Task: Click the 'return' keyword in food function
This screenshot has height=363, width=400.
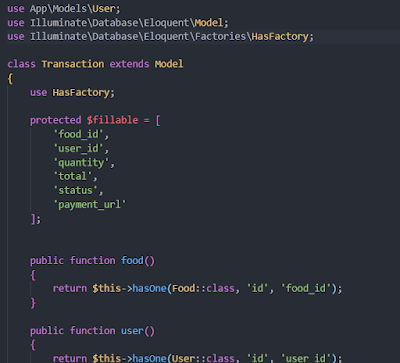Action: [x=70, y=288]
